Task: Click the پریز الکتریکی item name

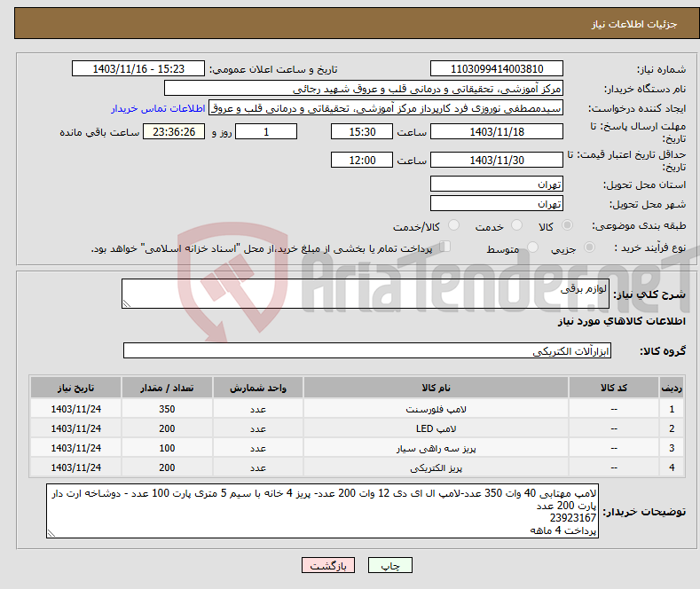Action: (436, 468)
